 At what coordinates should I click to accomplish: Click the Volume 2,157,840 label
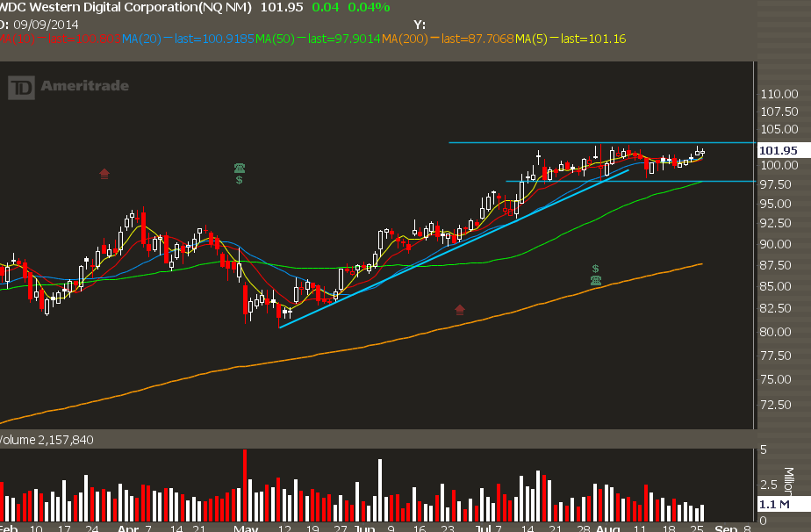[47, 439]
